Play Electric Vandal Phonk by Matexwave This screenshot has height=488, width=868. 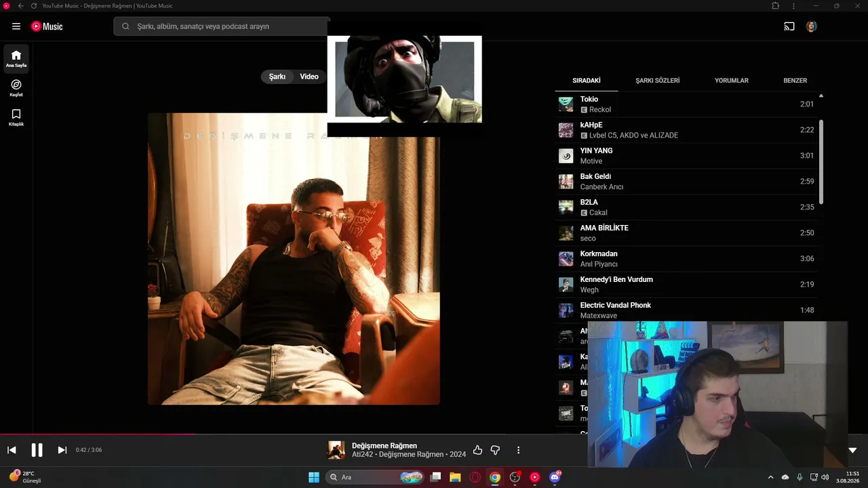tap(686, 310)
